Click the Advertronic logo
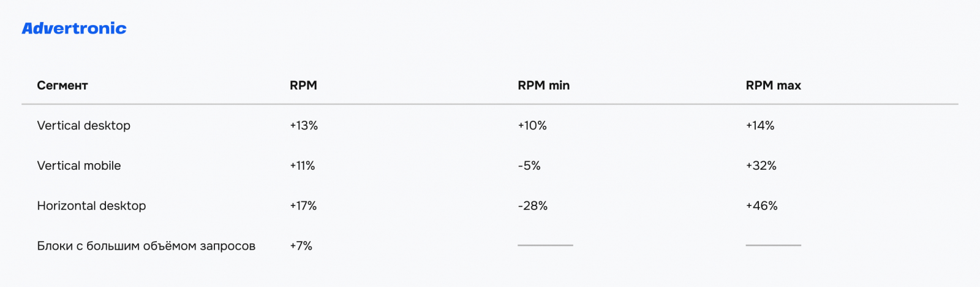 [74, 28]
